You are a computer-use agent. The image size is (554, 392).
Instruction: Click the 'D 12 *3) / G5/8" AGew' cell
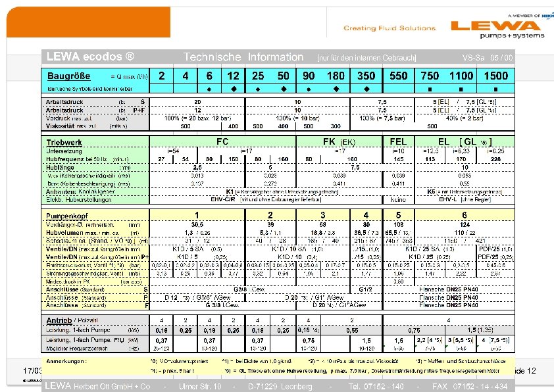(197, 298)
